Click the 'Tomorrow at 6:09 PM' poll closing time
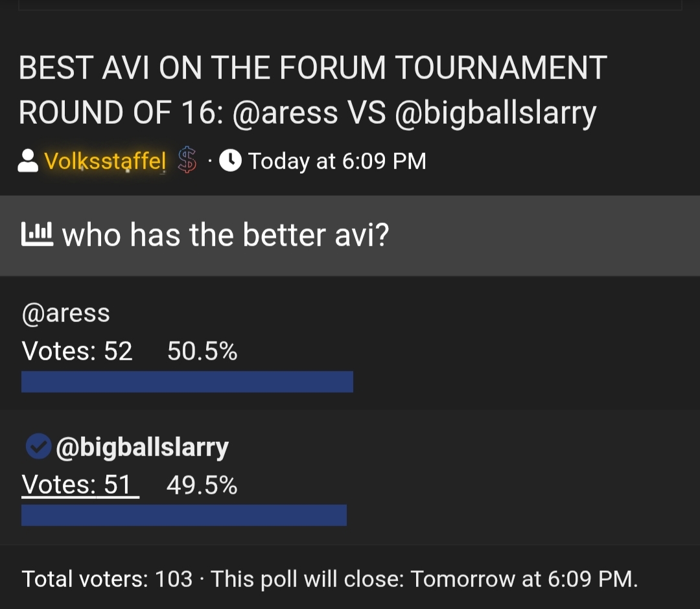The width and height of the screenshot is (700, 609). [x=522, y=579]
